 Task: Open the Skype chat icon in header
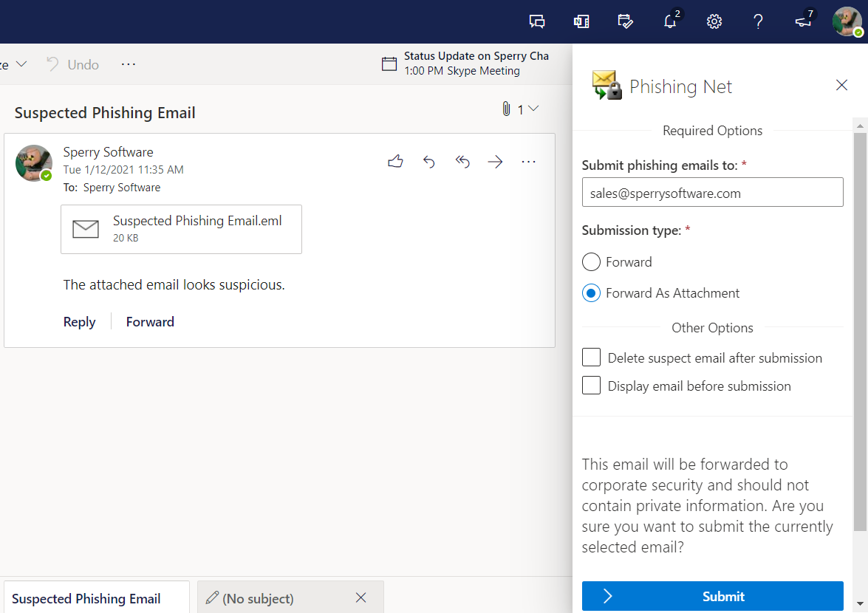click(x=537, y=21)
